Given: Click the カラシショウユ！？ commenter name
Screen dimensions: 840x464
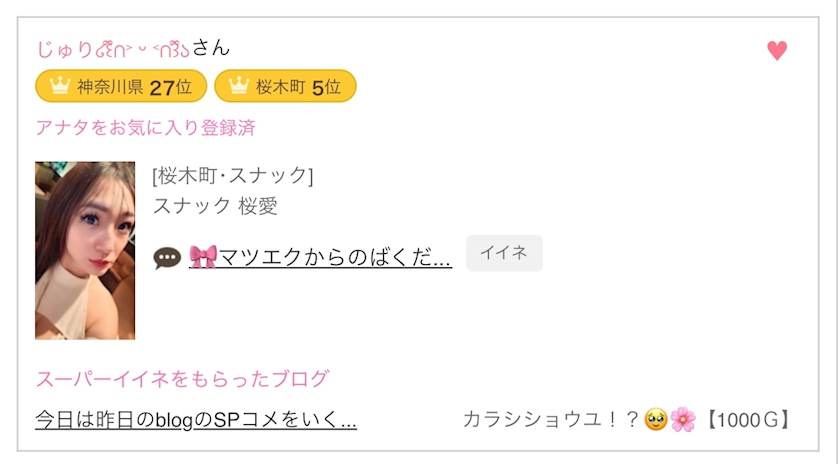Looking at the screenshot, I should pos(551,420).
